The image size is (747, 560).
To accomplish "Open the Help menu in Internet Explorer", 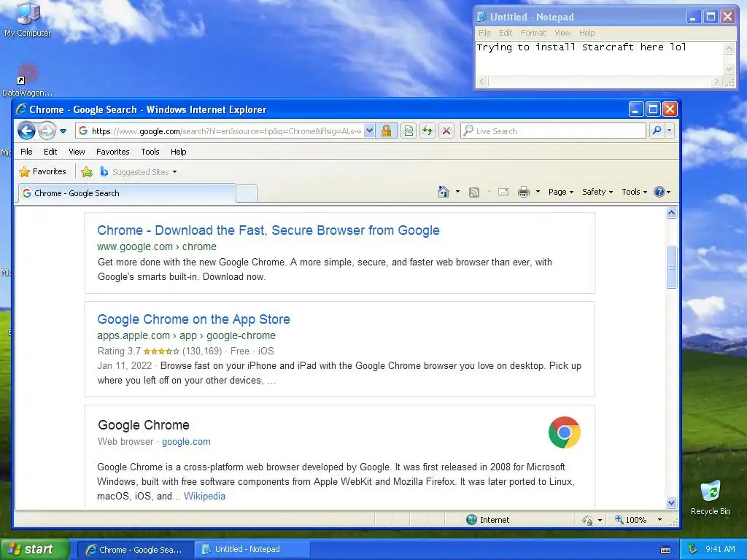I will pyautogui.click(x=179, y=152).
